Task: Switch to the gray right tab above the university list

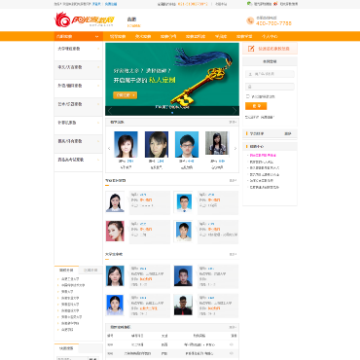Action: pos(90,270)
